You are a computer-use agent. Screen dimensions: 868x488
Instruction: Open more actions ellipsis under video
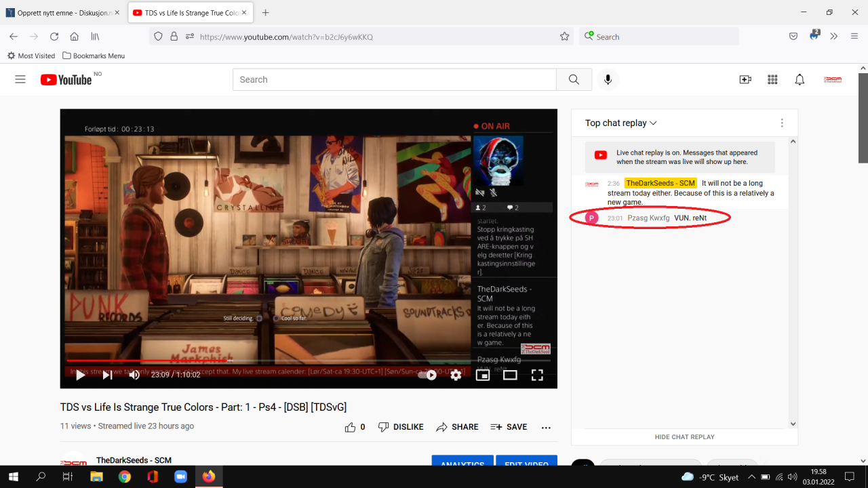pos(546,427)
